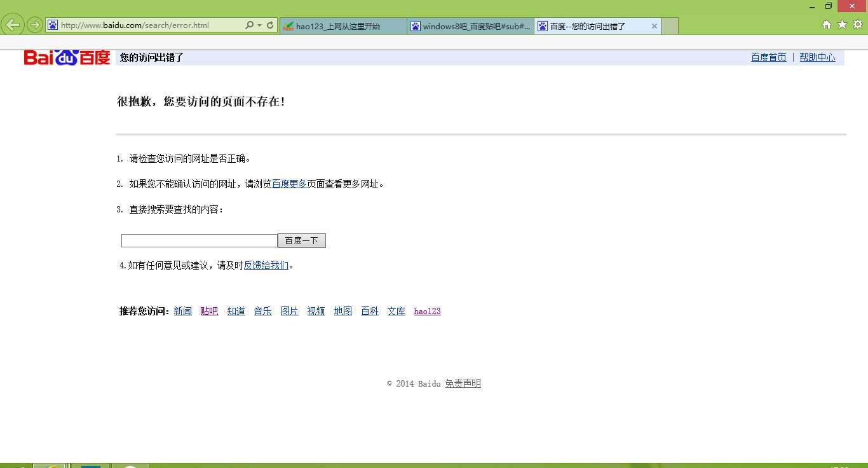This screenshot has width=868, height=468.
Task: Switch to windows8吧_百度贴吧 tab
Action: pos(470,26)
